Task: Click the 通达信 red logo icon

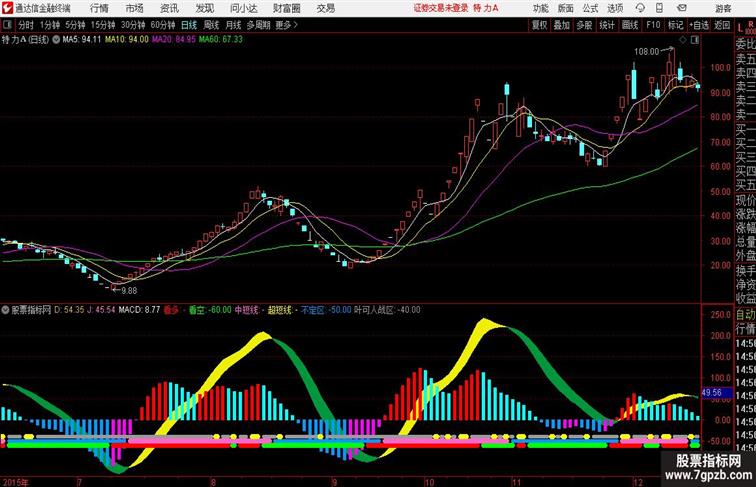Action: pyautogui.click(x=7, y=8)
